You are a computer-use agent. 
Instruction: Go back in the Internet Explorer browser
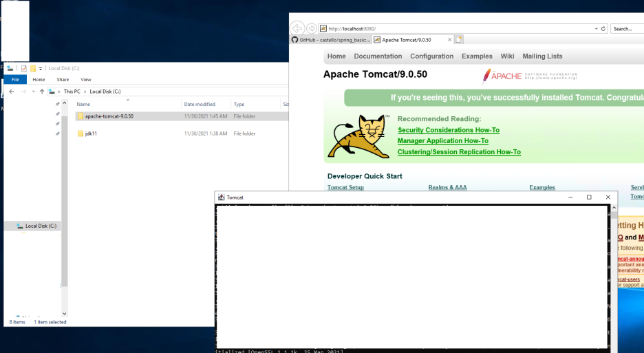point(297,28)
